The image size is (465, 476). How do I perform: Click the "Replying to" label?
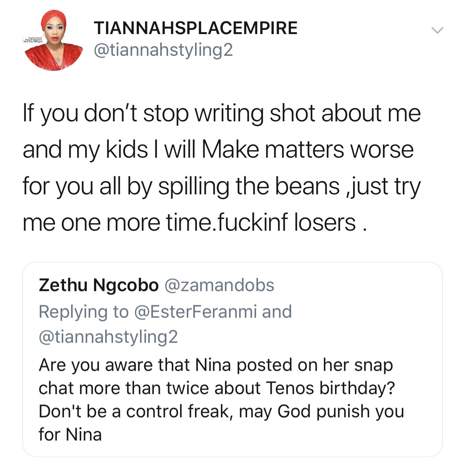pos(83,312)
